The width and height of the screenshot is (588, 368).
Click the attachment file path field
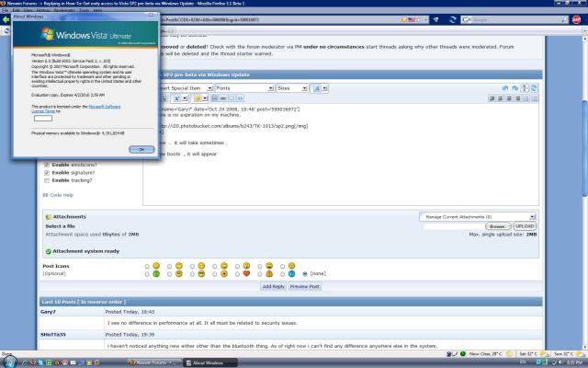tap(454, 226)
